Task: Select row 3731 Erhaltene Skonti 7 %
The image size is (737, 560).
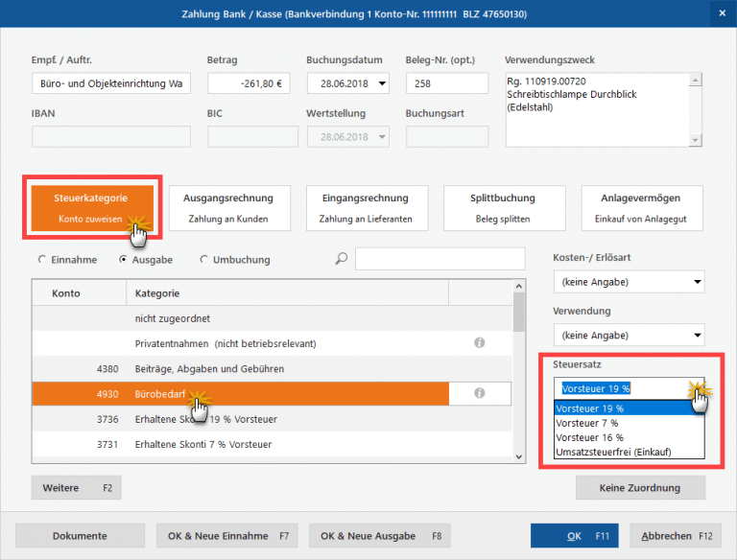Action: (x=273, y=444)
